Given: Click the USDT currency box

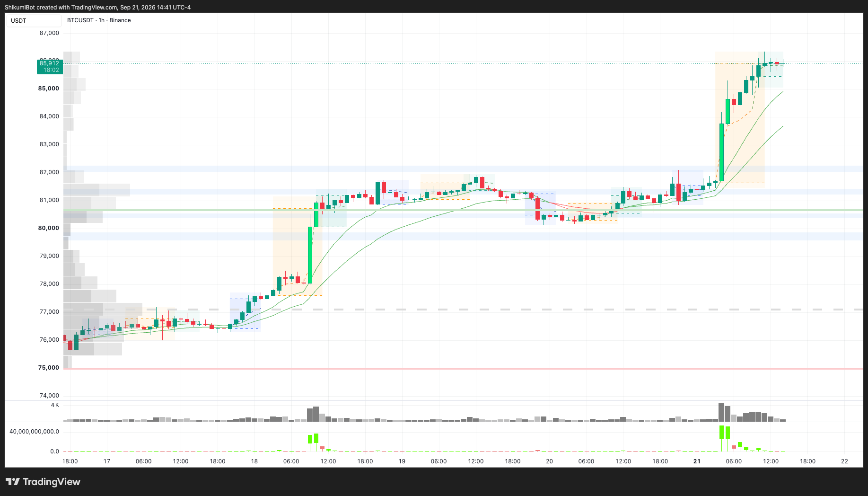Looking at the screenshot, I should point(33,20).
